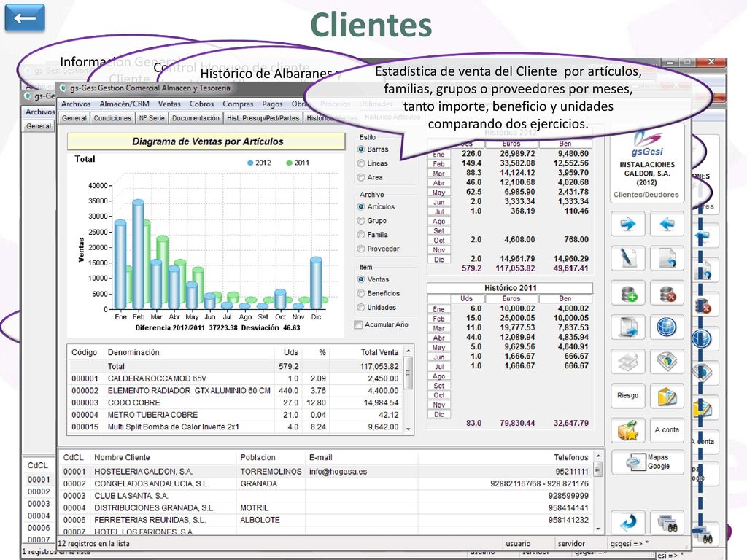747x560 pixels.
Task: Click the gs-Ges title bar application icon
Action: pos(63,88)
